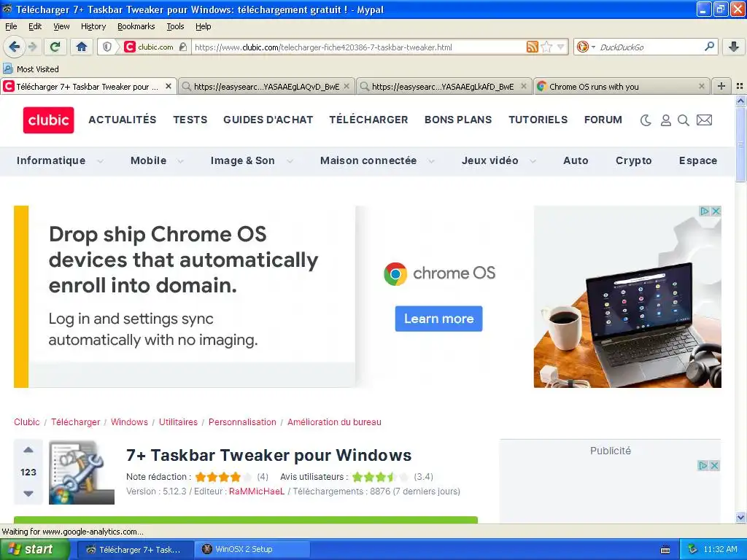
Task: Close the Télécharger 7+ Taskbar Tweaker tab
Action: pyautogui.click(x=169, y=86)
